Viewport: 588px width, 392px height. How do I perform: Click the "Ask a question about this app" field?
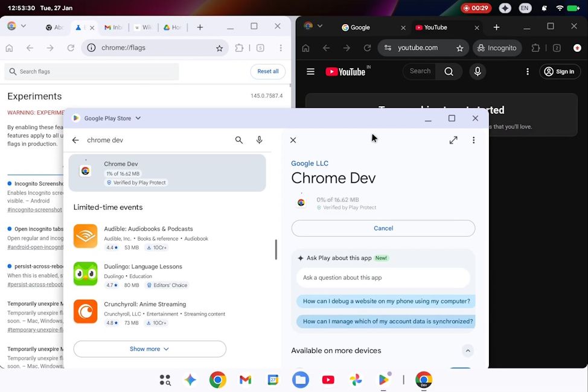pyautogui.click(x=385, y=277)
